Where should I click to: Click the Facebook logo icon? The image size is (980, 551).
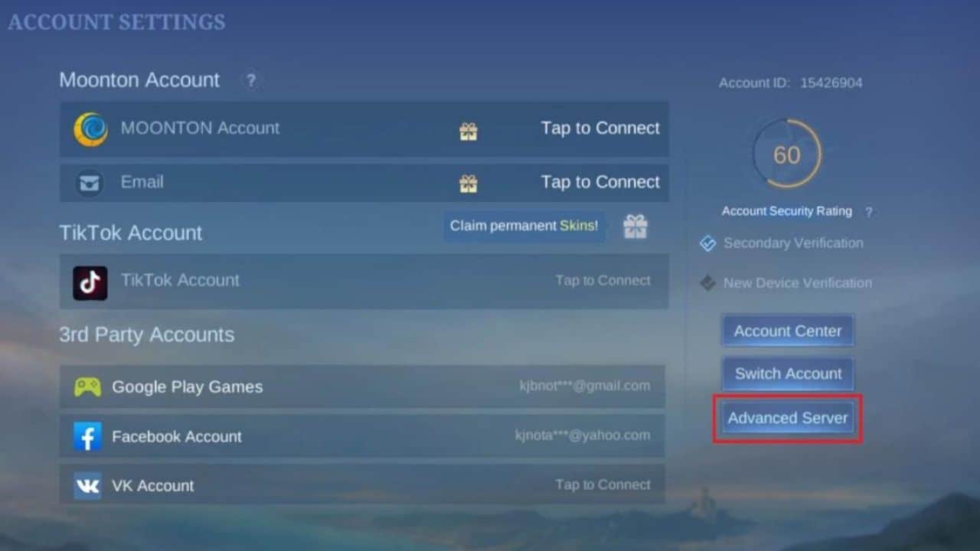(x=87, y=437)
